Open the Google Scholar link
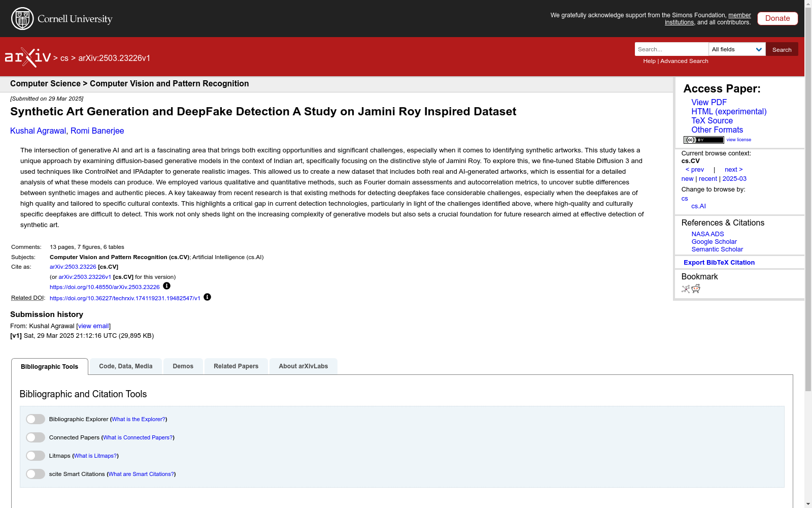This screenshot has height=508, width=812. [x=714, y=242]
